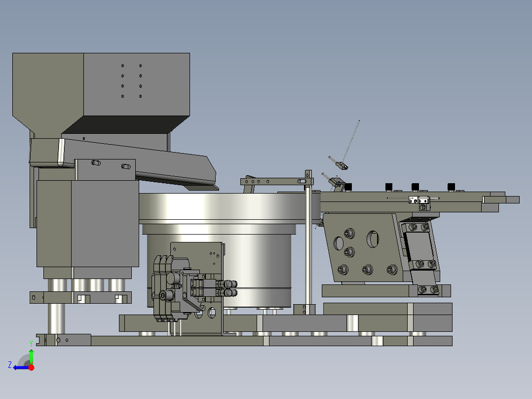Select the slotted horizontal arm above the bowl
Screen dimensions: 532x399
276,182
